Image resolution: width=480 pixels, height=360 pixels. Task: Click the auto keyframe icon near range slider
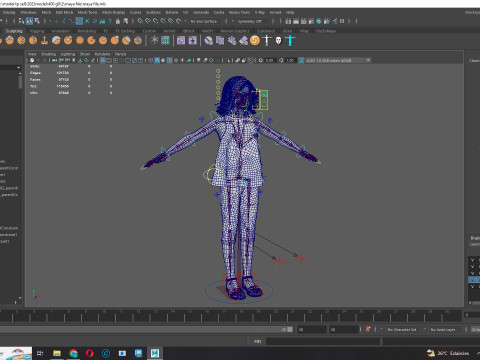[x=368, y=329]
